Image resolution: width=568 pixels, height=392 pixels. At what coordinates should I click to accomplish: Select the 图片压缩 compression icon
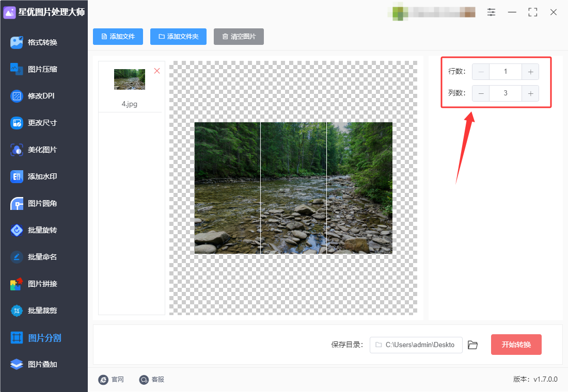17,69
